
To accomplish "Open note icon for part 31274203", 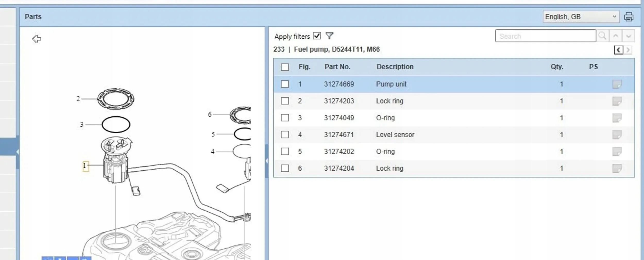I will (617, 101).
